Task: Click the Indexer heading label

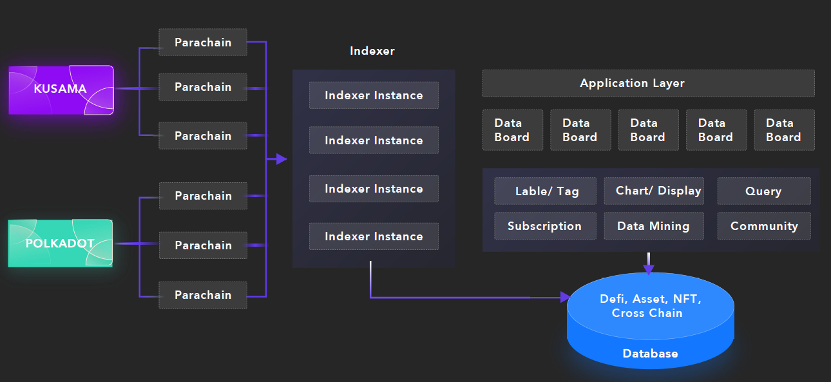Action: click(x=372, y=51)
